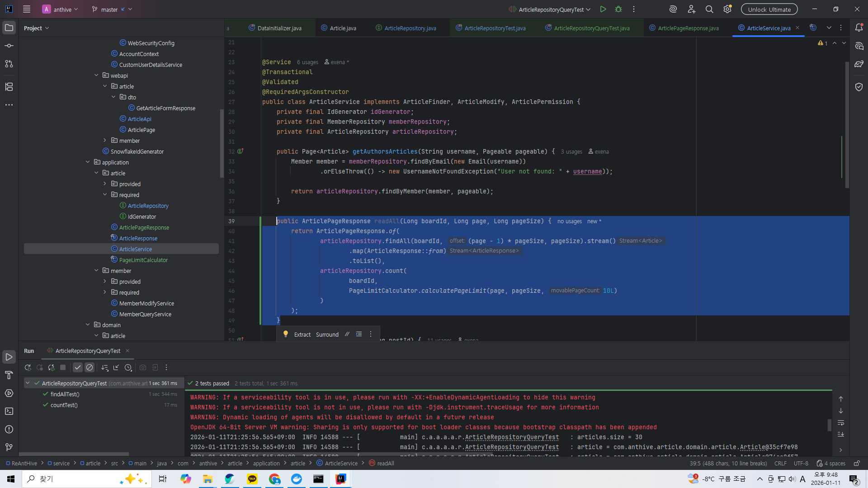
Task: Click the lightbulb intention icon
Action: 286,334
